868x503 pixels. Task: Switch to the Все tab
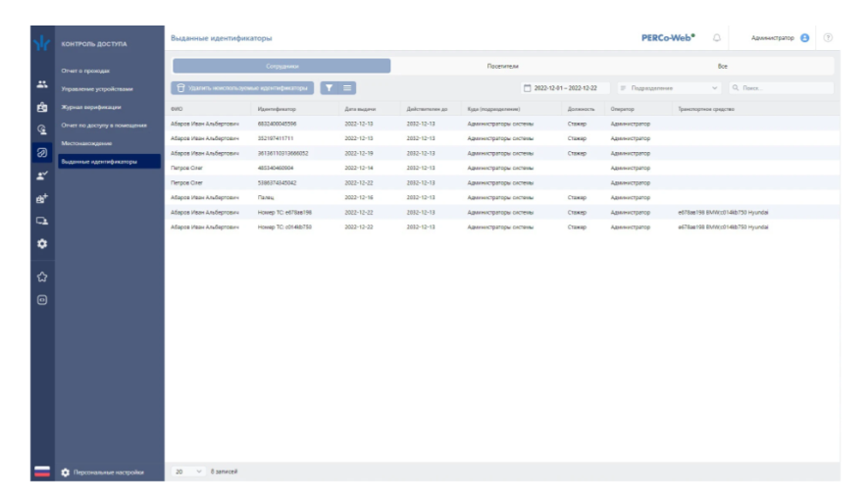coord(723,66)
